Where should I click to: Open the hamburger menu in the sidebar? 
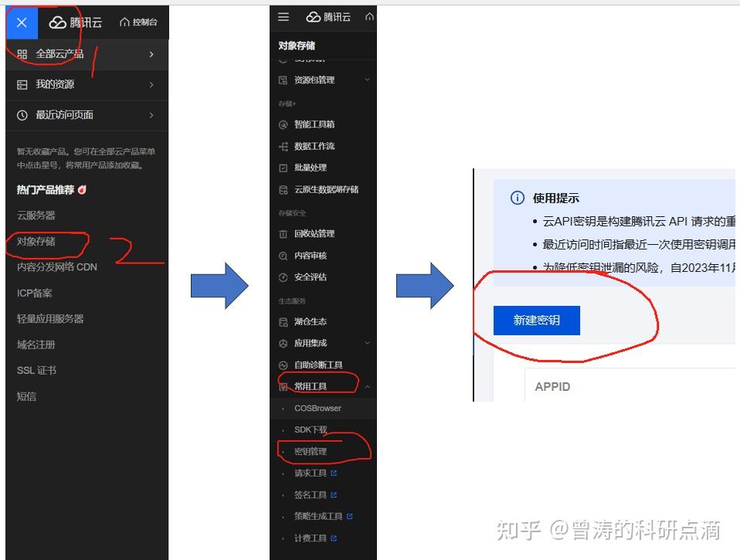tap(282, 17)
